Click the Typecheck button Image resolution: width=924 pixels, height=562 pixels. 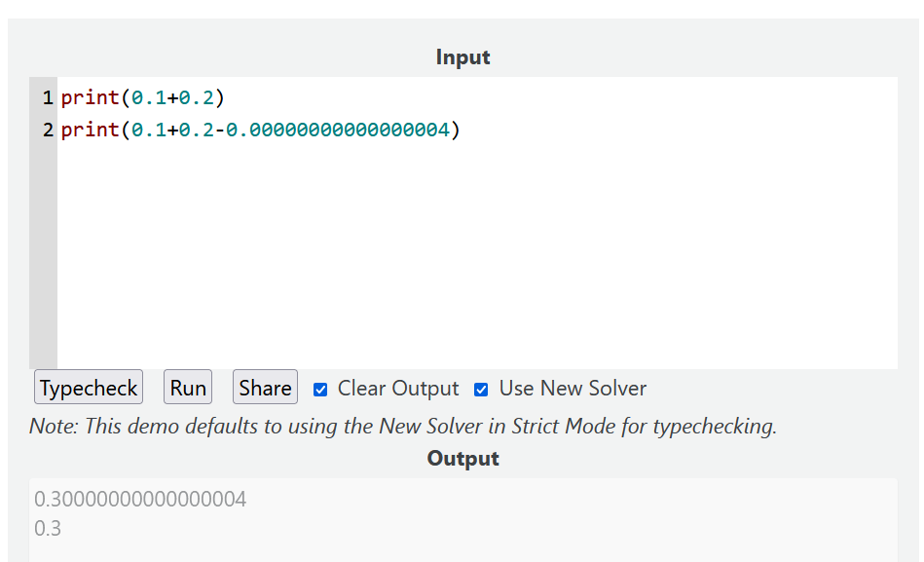point(89,388)
